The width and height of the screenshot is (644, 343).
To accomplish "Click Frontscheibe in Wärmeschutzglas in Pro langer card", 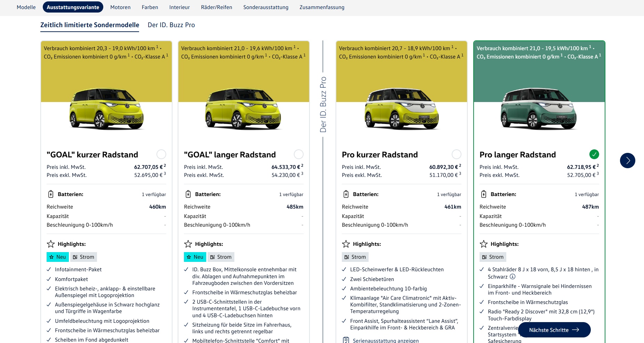I will pos(528,302).
